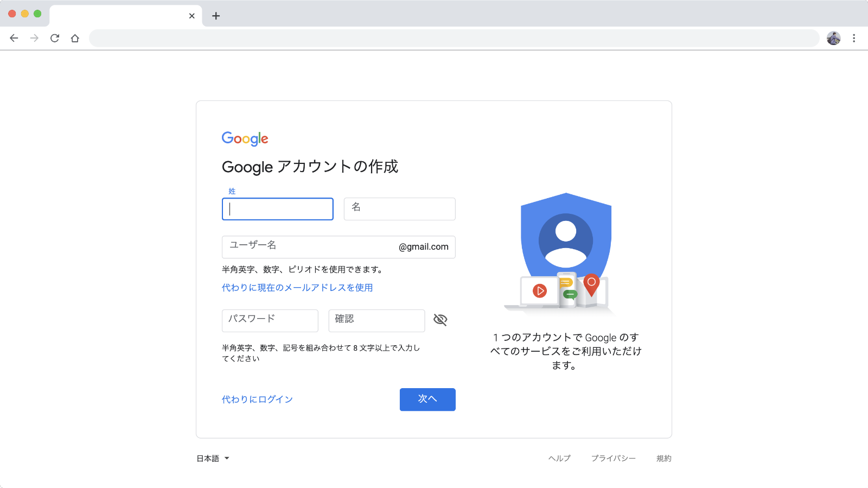Click the password hint about 8 文字以上
Screen dimensions: 868x488
coord(321,353)
